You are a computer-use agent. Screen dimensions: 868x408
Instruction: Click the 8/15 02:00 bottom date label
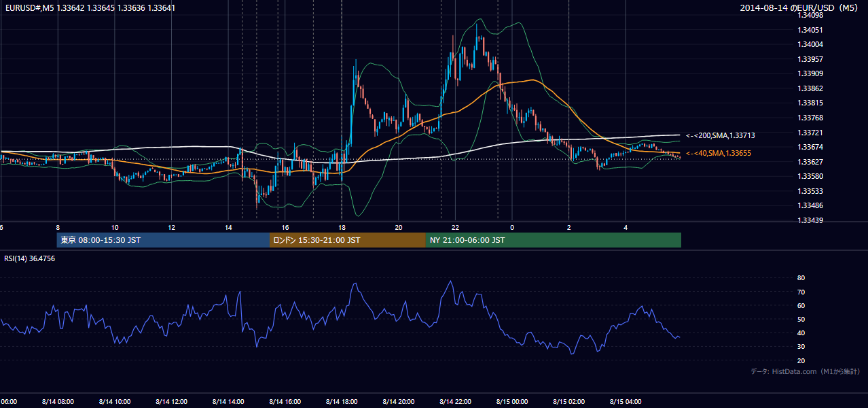[569, 401]
